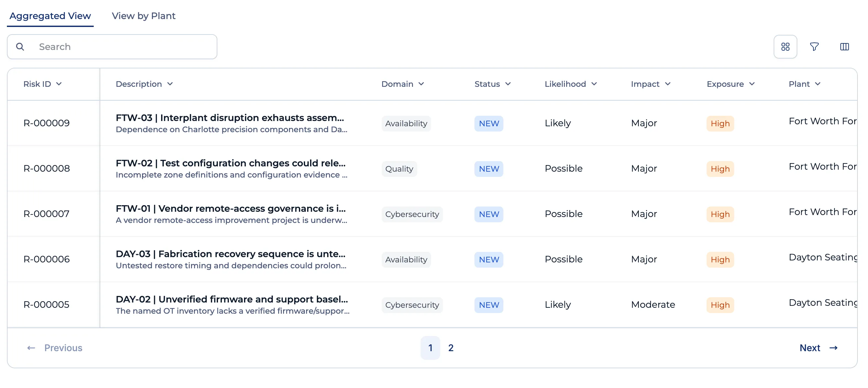Click NEW status badge for R-000008
The height and width of the screenshot is (388, 868).
click(x=489, y=169)
